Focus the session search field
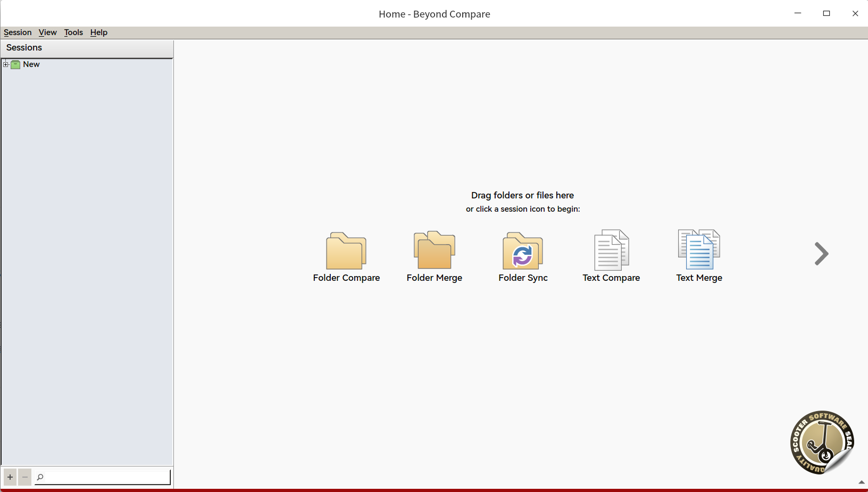 103,477
